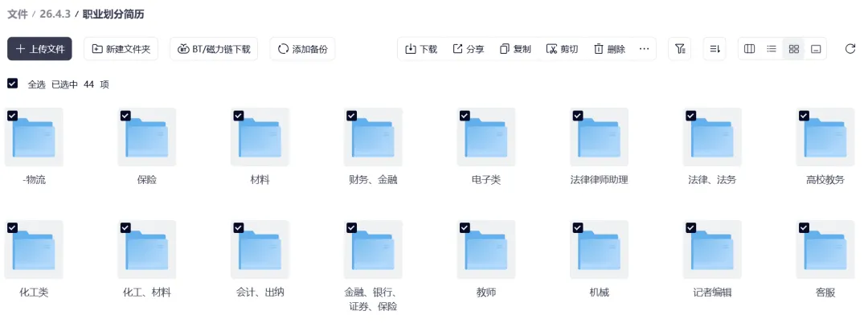Uncheck the 客服 folder checkbox
This screenshot has width=868, height=323.
coord(804,228)
